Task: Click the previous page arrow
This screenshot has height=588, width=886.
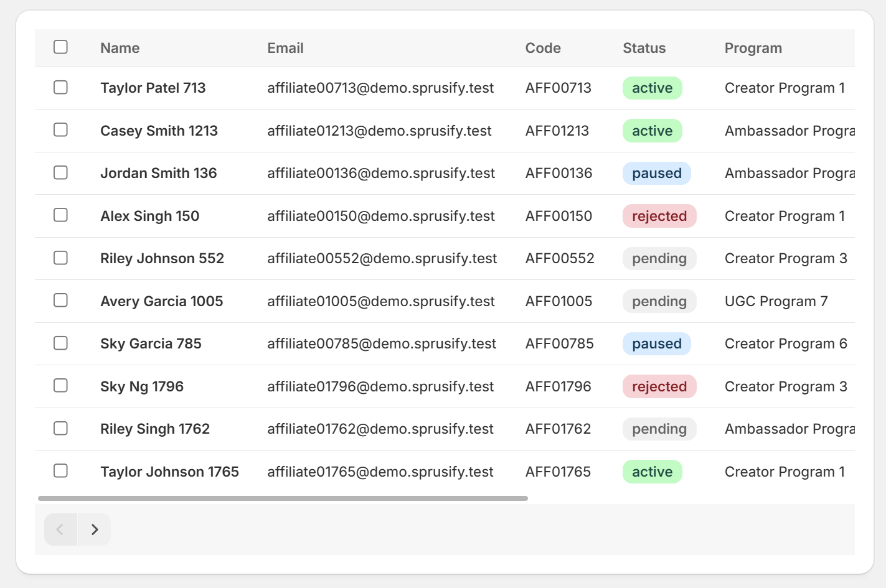Action: tap(60, 529)
